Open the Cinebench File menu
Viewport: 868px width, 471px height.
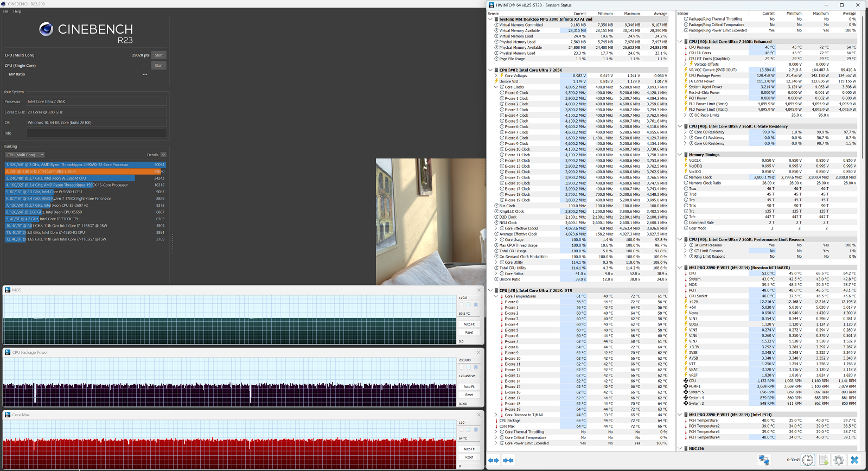click(5, 11)
